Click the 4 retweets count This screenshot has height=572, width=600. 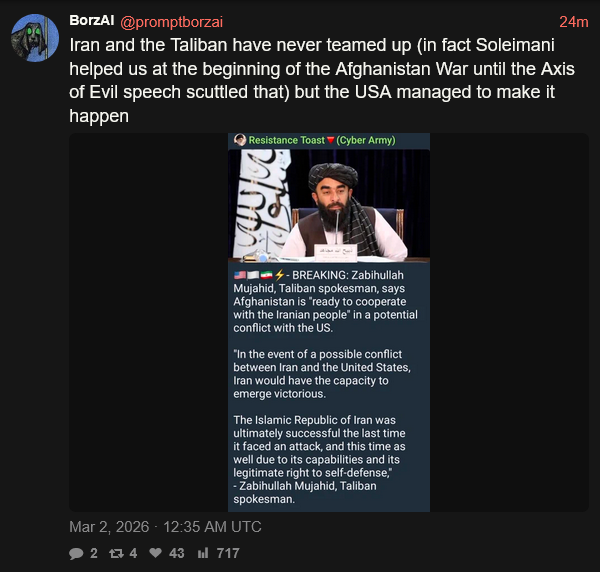pos(133,553)
